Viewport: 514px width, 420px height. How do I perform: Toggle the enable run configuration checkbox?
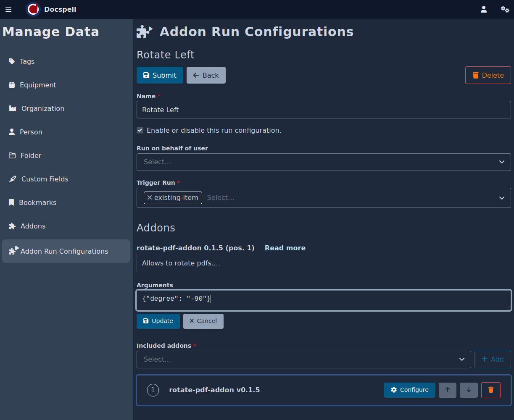pyautogui.click(x=140, y=130)
